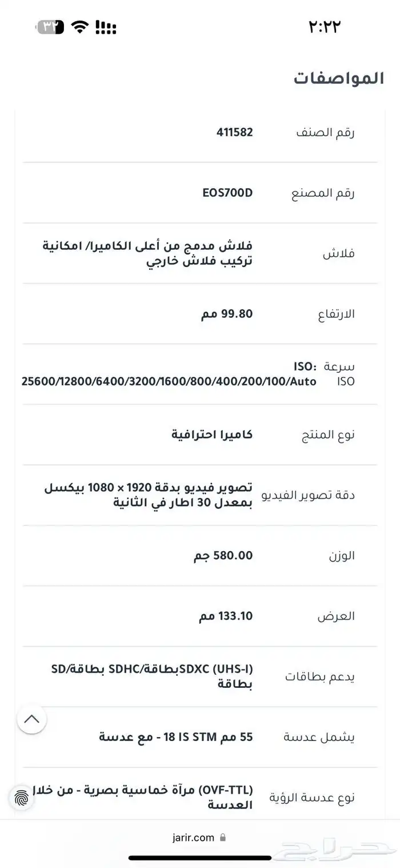Tap the battery indicator in status bar
Viewport: 400px width, 868px height.
(x=51, y=27)
